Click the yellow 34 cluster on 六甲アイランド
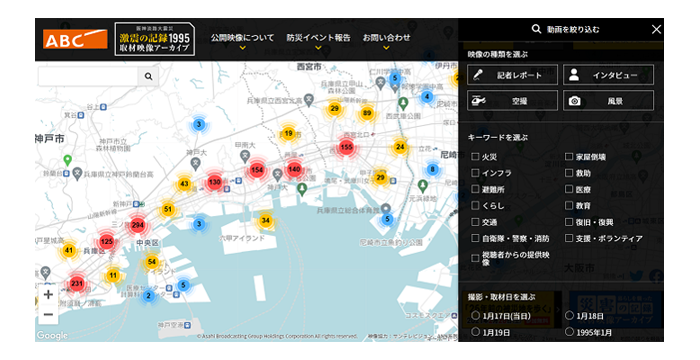Viewport: 700px width, 360px height. [x=266, y=220]
